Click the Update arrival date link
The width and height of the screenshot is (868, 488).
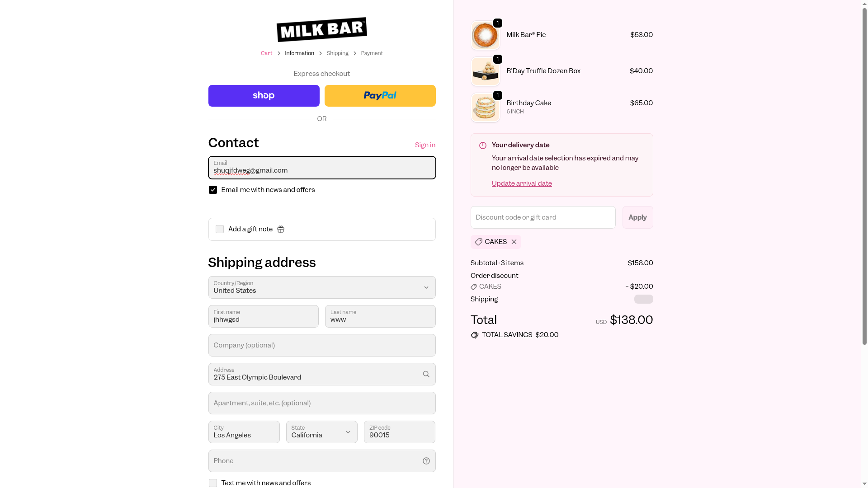click(x=522, y=183)
